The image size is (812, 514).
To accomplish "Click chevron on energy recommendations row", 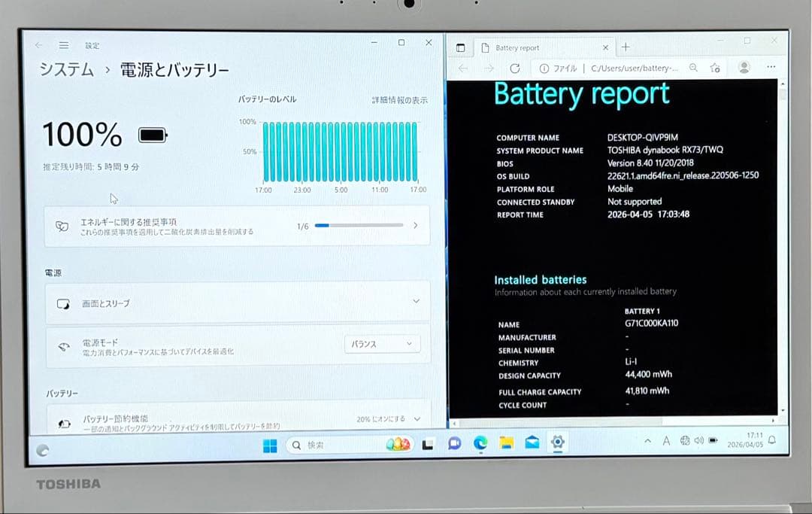I will coord(415,226).
